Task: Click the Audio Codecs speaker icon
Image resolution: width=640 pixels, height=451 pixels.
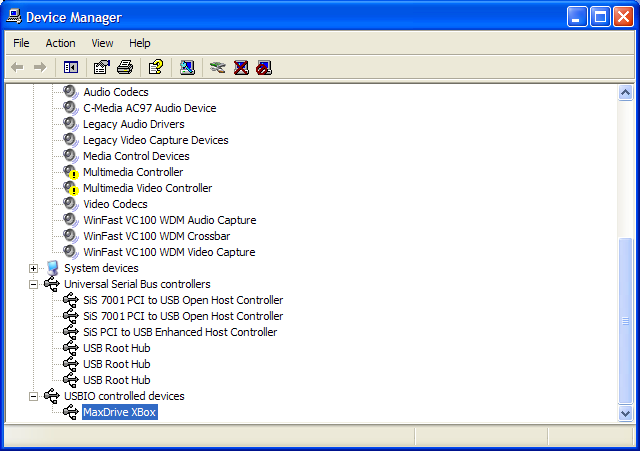Action: pyautogui.click(x=71, y=92)
